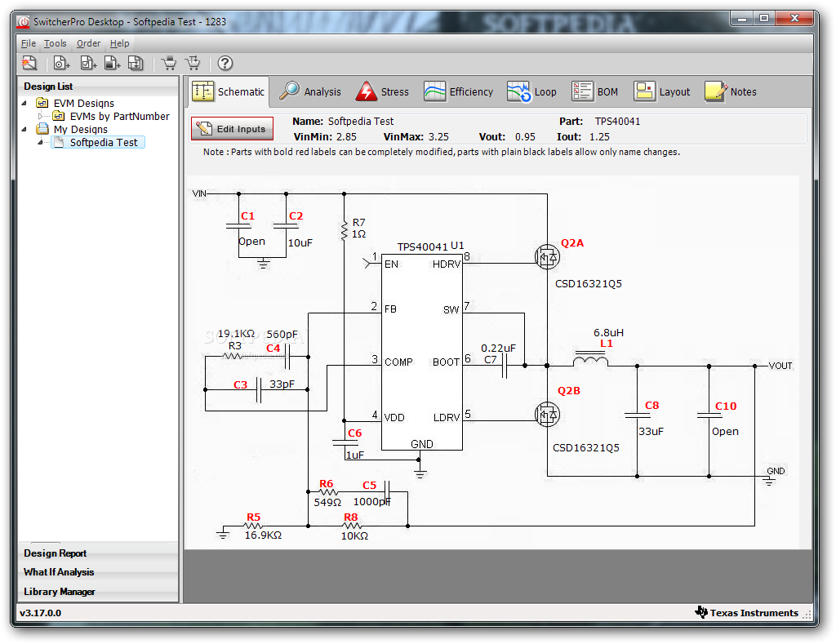Click the BOM checklist icon

pyautogui.click(x=582, y=91)
